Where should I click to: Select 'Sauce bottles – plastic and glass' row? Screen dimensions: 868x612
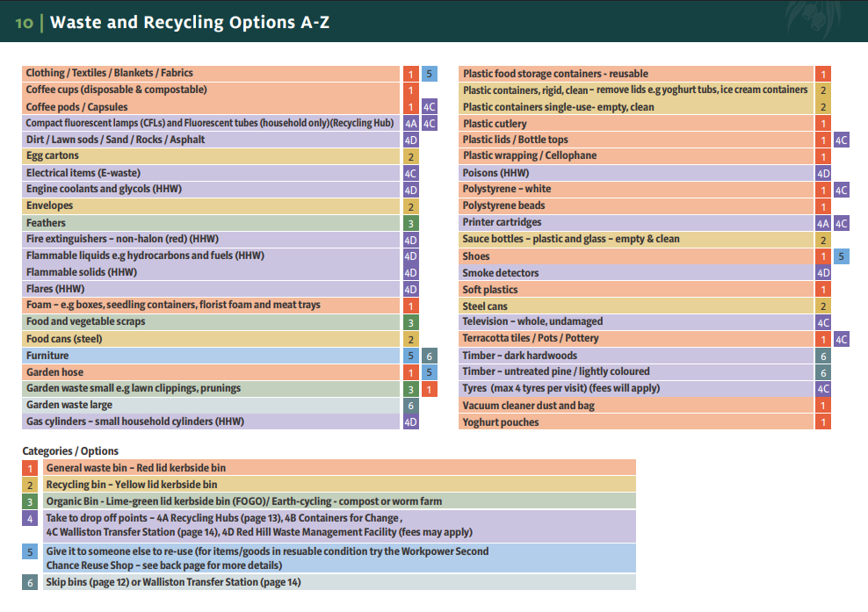click(x=635, y=240)
